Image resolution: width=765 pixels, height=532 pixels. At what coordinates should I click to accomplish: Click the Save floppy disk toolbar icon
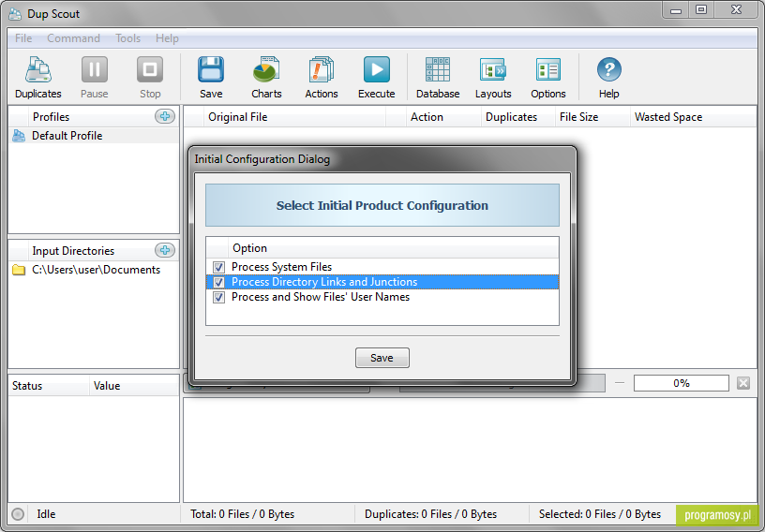211,69
